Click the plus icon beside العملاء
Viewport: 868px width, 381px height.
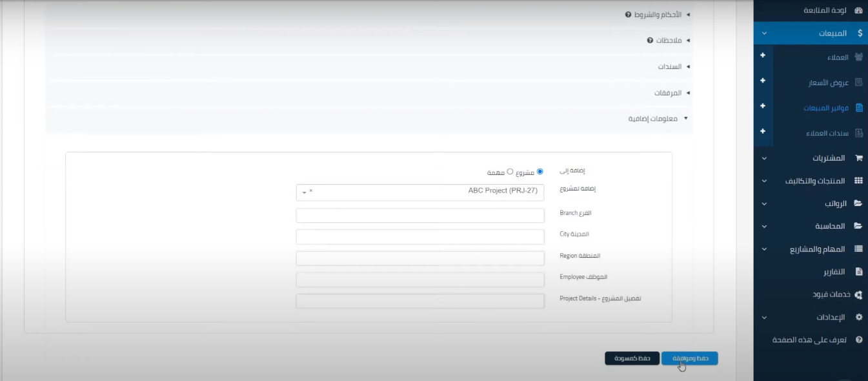click(763, 56)
